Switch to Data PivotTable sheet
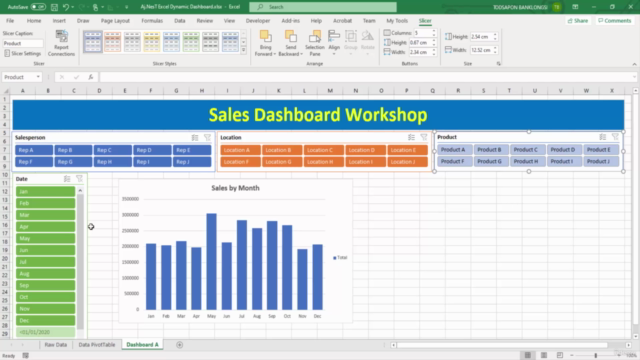The image size is (640, 360). point(97,345)
